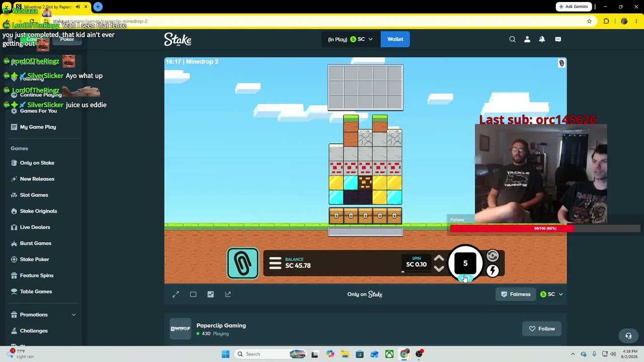
Task: Go to Stake home logo
Action: (178, 39)
